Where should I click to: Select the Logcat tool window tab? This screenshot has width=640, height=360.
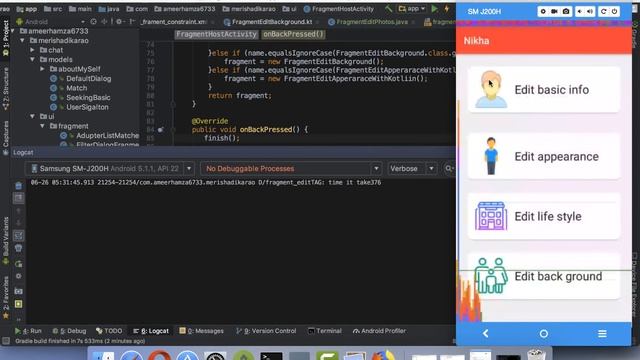pos(151,331)
